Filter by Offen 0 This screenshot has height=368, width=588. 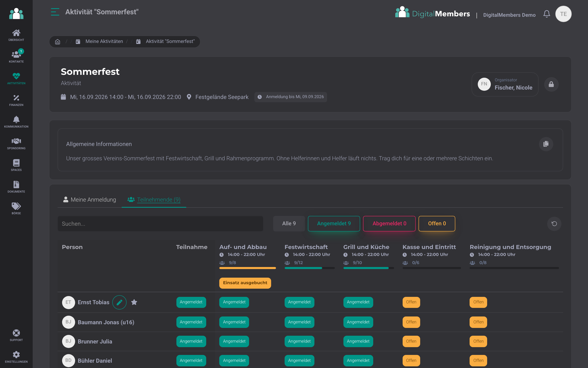(x=437, y=223)
